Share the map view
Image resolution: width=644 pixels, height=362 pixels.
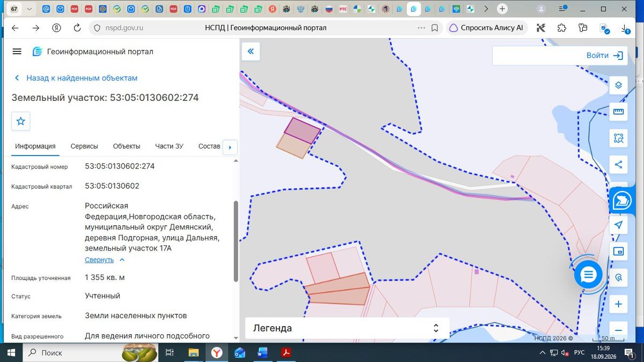[618, 165]
